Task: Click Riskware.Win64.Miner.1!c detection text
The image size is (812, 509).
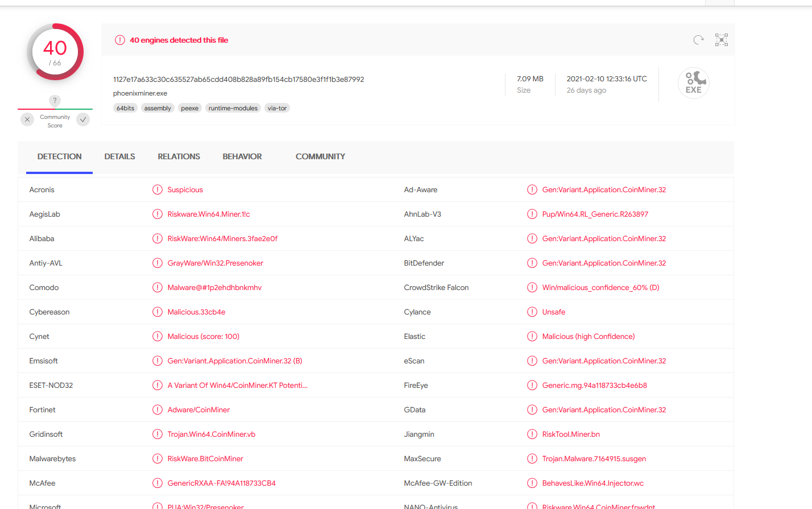Action: coord(209,214)
